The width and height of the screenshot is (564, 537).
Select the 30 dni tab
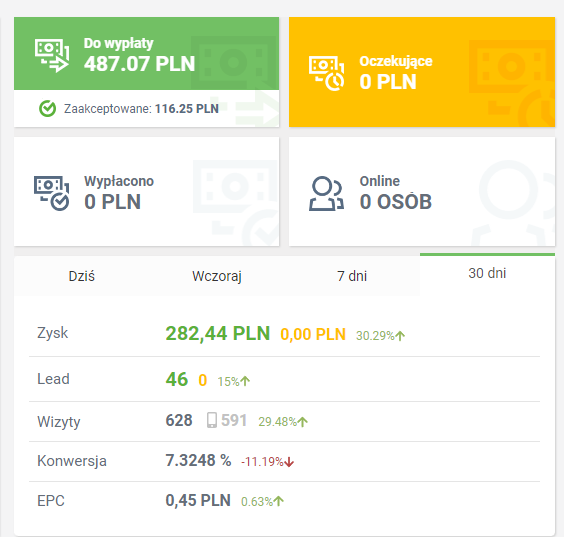[487, 273]
